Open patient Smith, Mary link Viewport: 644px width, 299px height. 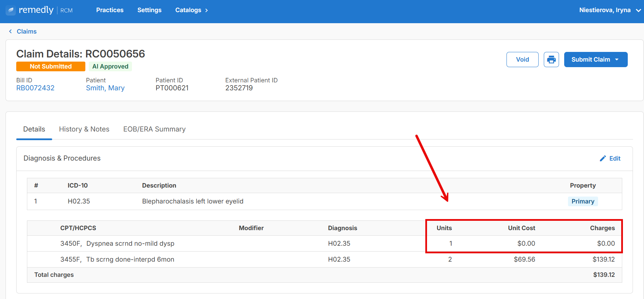pos(105,88)
